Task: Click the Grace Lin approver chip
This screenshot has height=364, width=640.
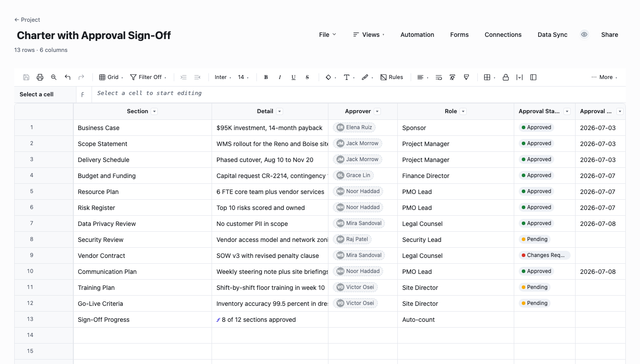Action: (353, 175)
